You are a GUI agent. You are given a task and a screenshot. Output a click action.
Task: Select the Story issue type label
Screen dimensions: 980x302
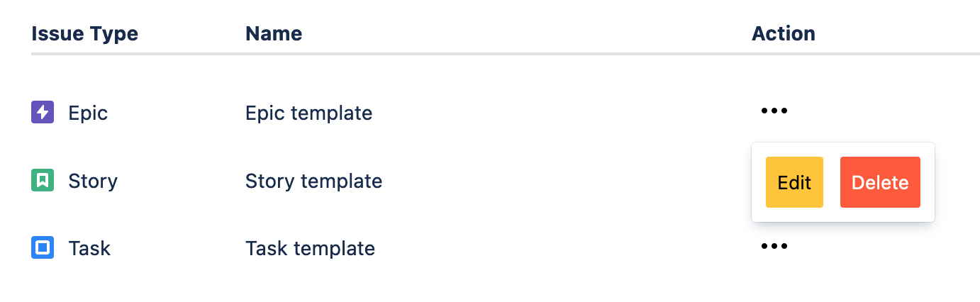tap(93, 181)
